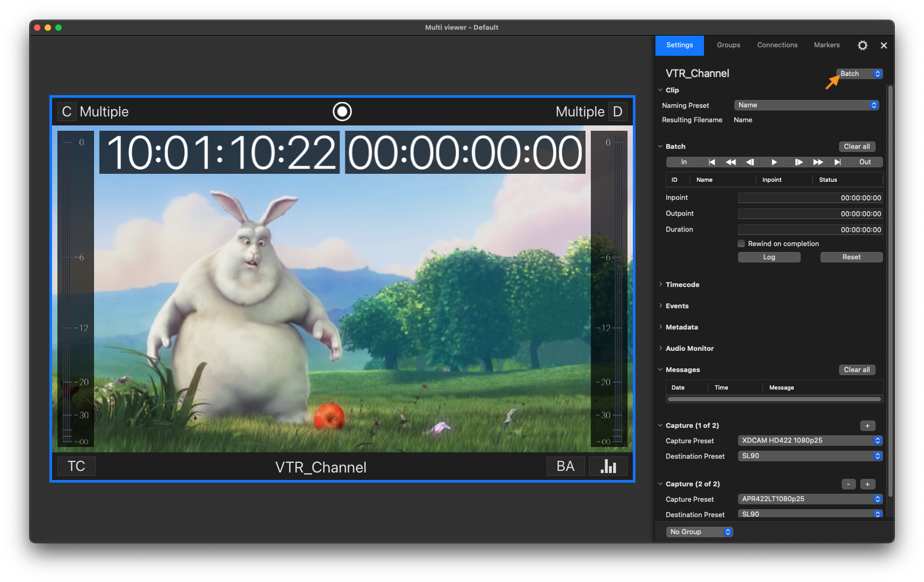Image resolution: width=924 pixels, height=582 pixels.
Task: Collapse the Capture (1 of 2) section
Action: click(x=660, y=426)
